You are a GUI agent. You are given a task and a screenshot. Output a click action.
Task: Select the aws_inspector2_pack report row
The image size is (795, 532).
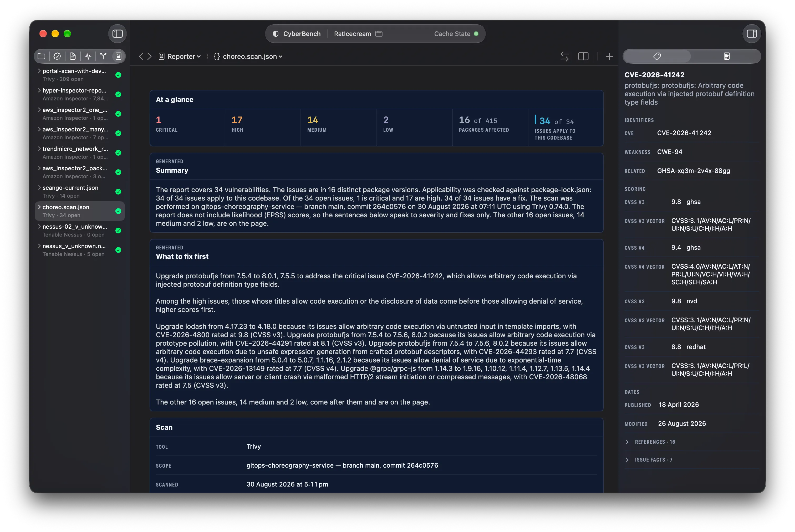pos(80,172)
